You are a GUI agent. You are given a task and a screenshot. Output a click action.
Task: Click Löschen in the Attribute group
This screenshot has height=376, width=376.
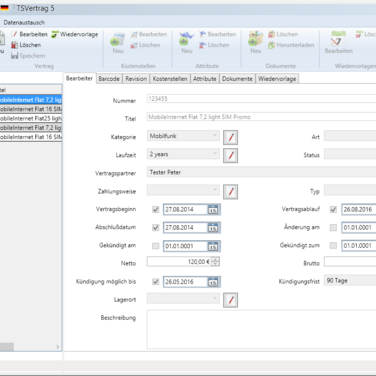coord(214,45)
